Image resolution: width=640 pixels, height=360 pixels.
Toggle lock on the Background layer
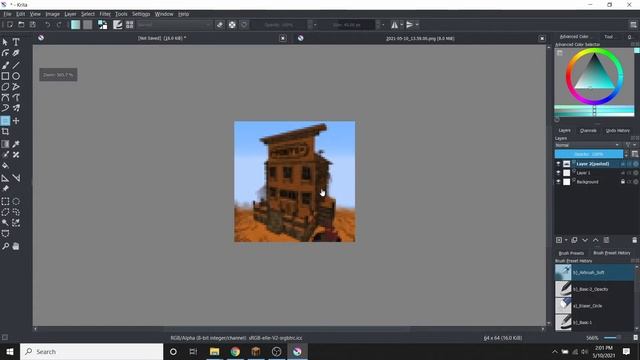[x=623, y=182]
